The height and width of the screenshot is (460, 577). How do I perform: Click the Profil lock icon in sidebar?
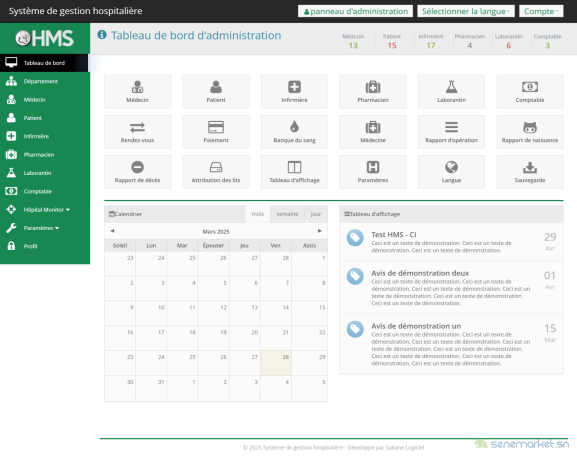pyautogui.click(x=11, y=246)
